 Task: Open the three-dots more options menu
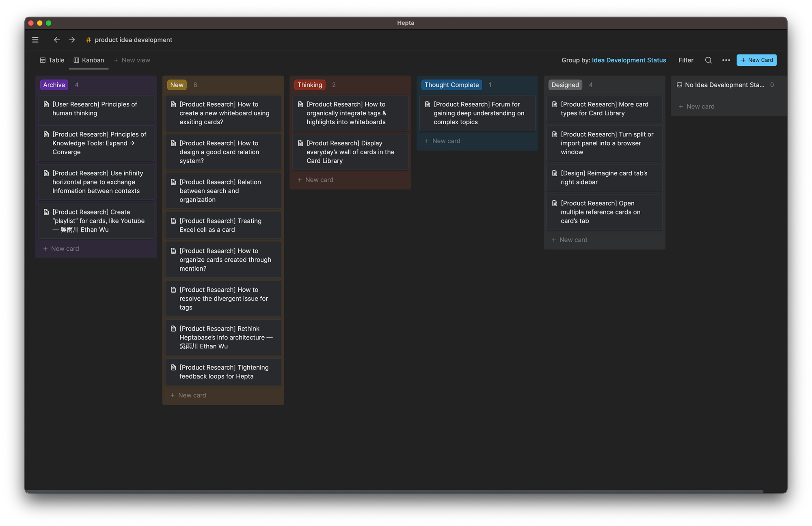726,60
